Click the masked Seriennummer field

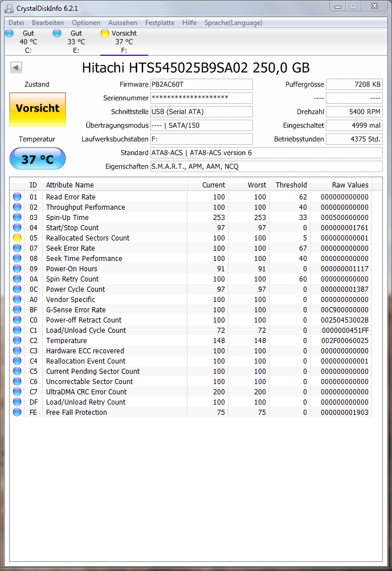[202, 98]
